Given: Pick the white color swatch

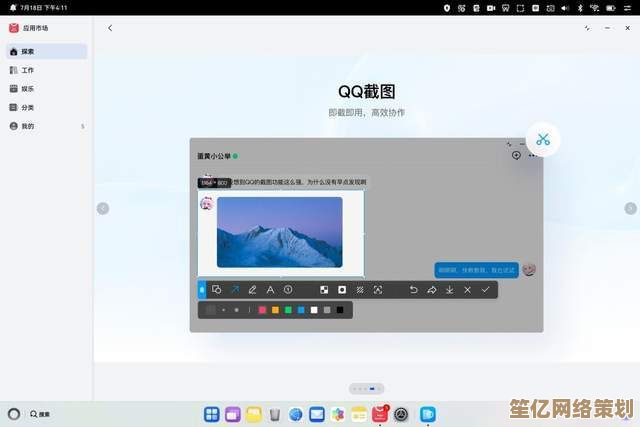Looking at the screenshot, I should click(314, 310).
